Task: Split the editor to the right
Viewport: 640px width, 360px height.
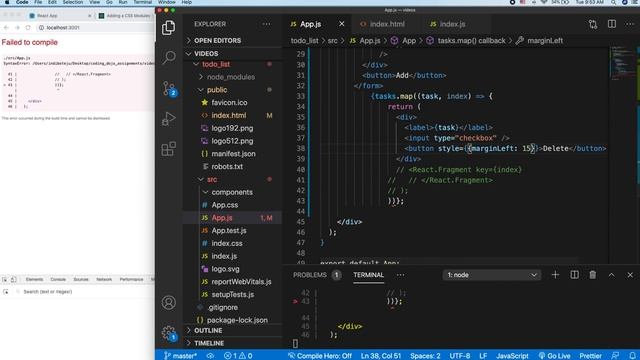Action: click(x=611, y=24)
